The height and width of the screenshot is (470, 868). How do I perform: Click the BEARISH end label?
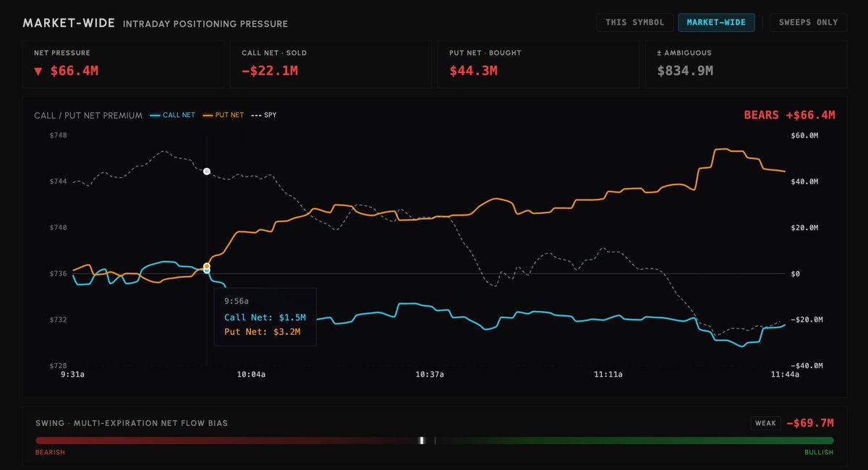(50, 453)
